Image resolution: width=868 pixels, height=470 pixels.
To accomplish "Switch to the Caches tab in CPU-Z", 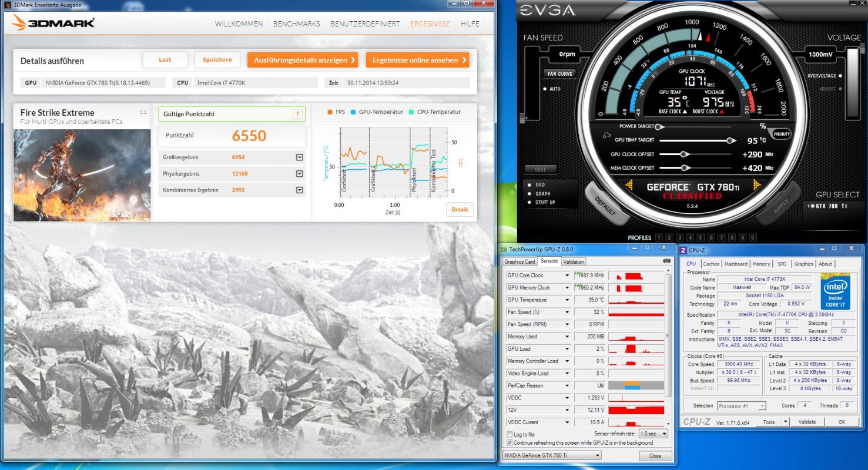I will (x=711, y=264).
